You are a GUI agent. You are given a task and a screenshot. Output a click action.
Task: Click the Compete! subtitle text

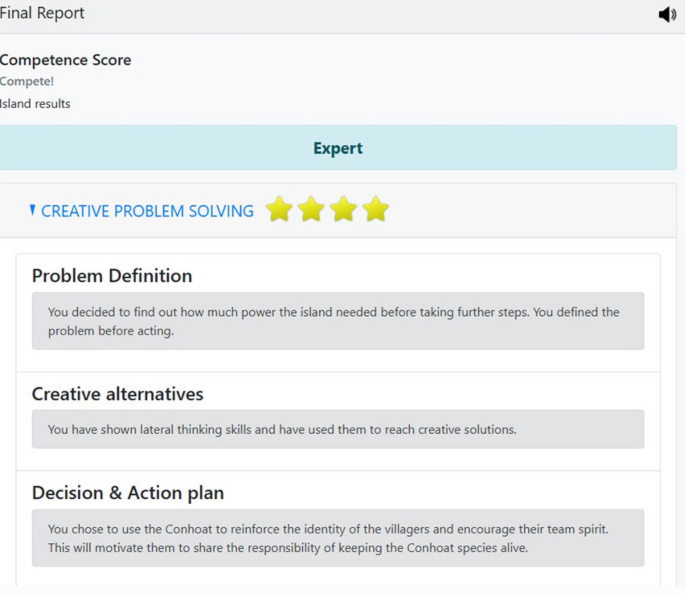[x=27, y=82]
